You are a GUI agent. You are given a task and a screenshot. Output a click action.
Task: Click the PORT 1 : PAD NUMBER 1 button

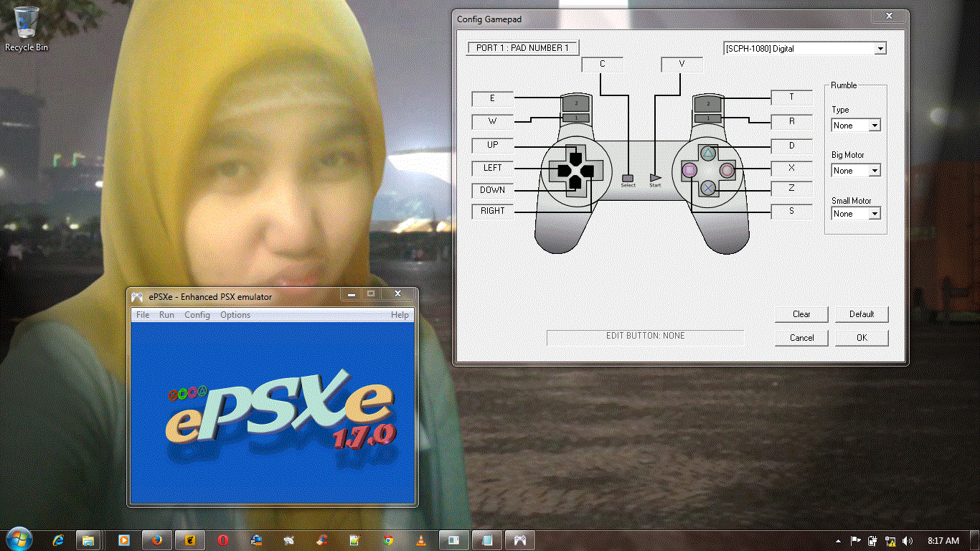522,48
